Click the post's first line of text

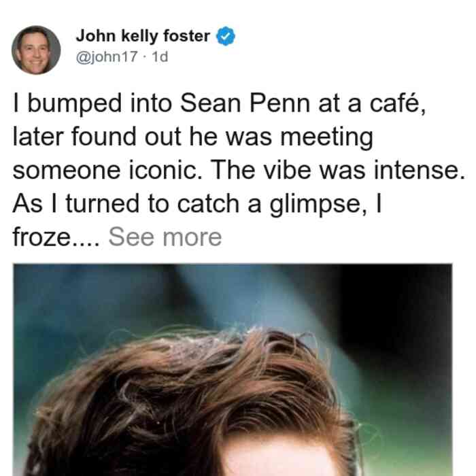(219, 103)
